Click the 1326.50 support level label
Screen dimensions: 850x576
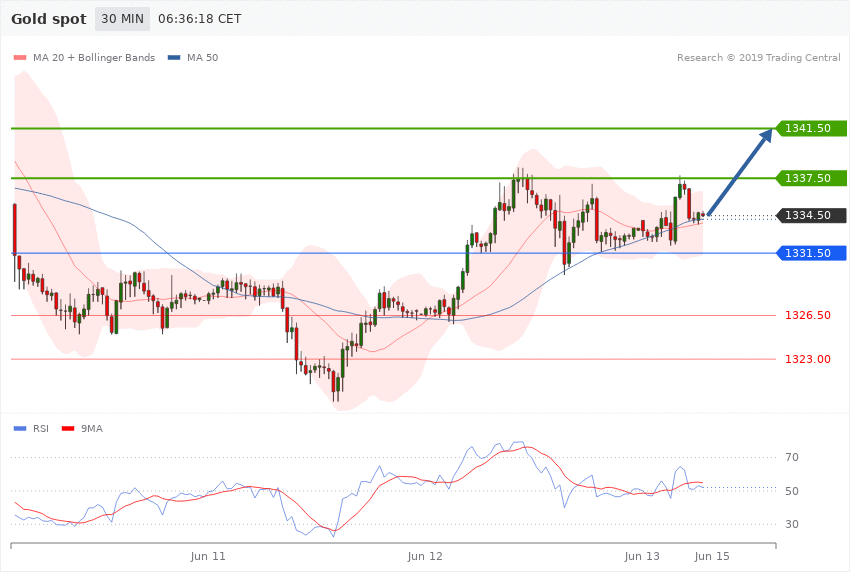coord(808,315)
